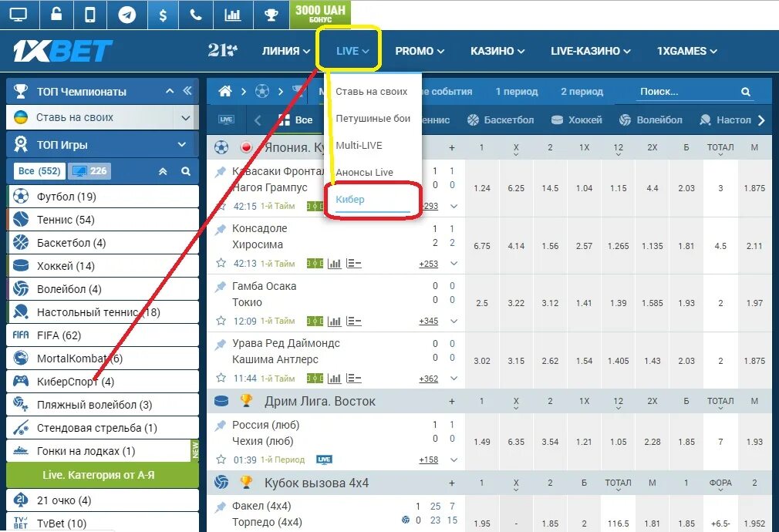This screenshot has width=779, height=532.
Task: Click the phone callback icon
Action: [x=196, y=15]
